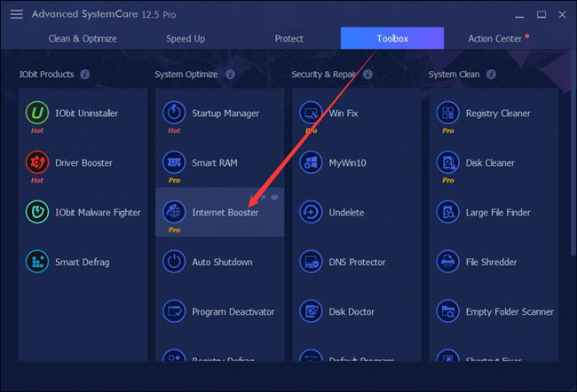Click the Auto Shutdown power icon
This screenshot has height=392, width=577.
coord(174,262)
